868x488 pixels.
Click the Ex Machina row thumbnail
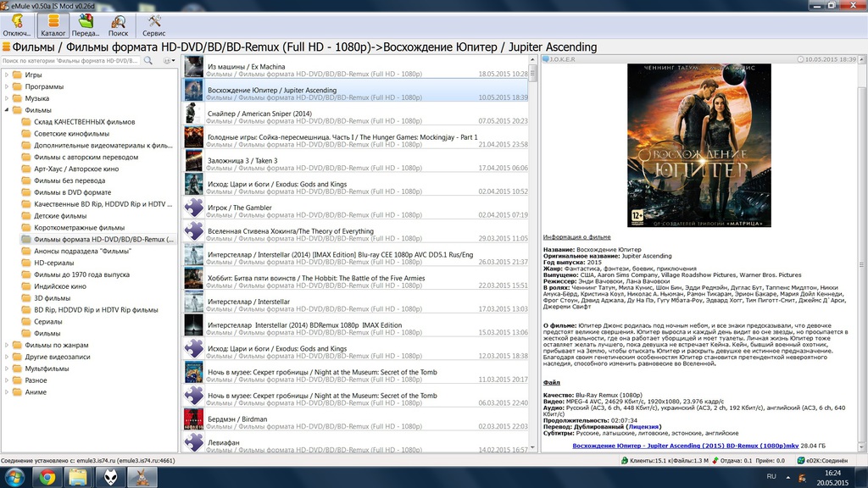[194, 66]
